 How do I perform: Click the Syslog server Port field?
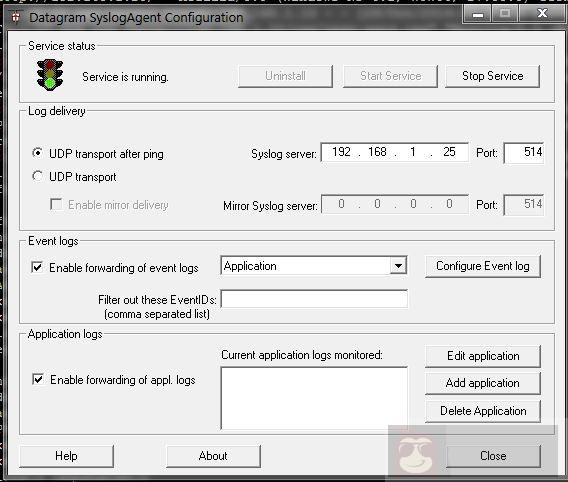[x=524, y=152]
